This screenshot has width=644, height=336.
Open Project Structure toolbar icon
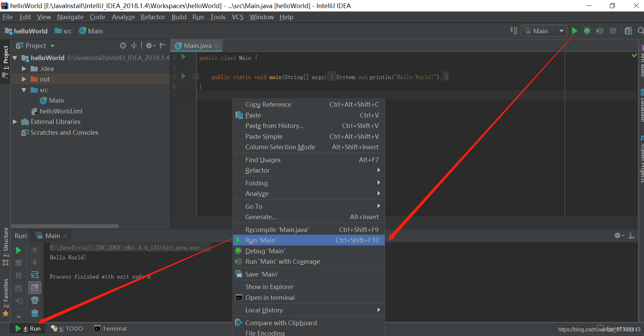tap(628, 31)
